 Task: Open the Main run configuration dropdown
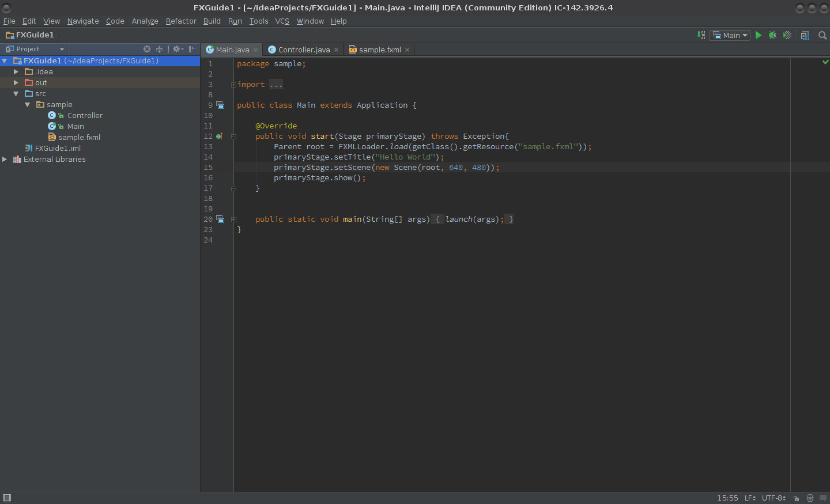pos(730,35)
